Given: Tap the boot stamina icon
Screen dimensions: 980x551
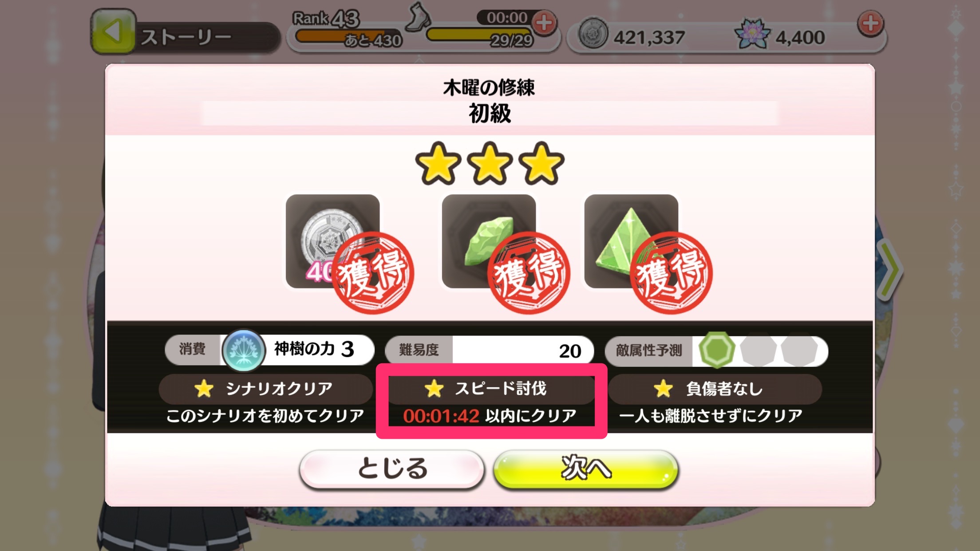Looking at the screenshot, I should (419, 17).
